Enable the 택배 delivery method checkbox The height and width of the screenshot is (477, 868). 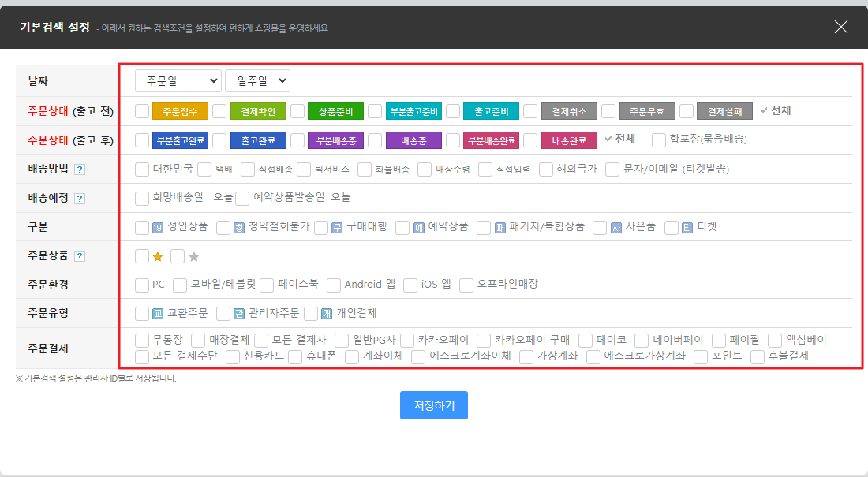(x=204, y=170)
